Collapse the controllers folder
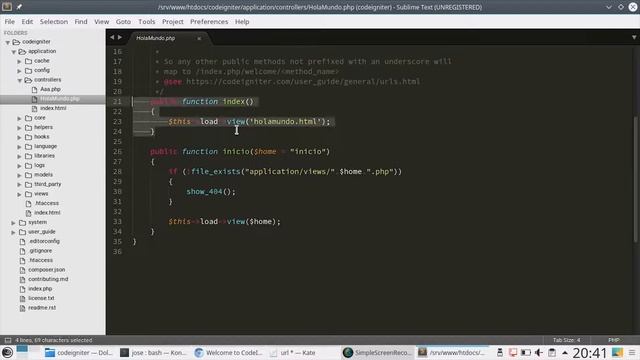Viewport: 640px width, 360px height. (20, 80)
